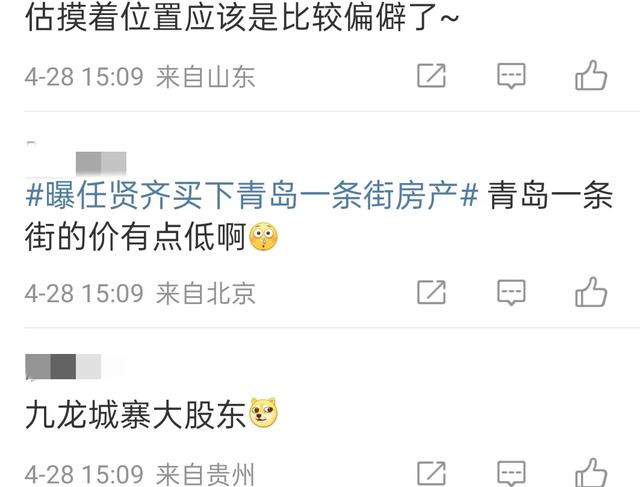640x487 pixels.
Task: Open hashtag #曝任贤齐买下青岛一条街房产#
Action: 251,195
